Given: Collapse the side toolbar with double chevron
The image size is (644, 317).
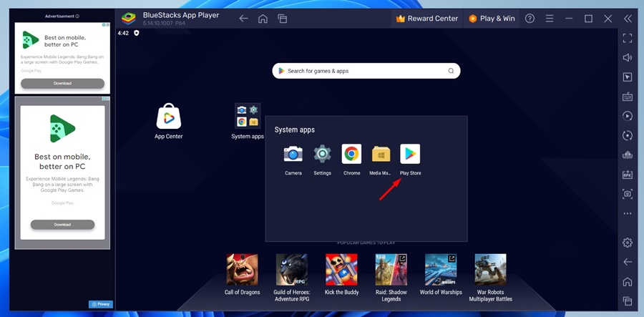Looking at the screenshot, I should click(x=628, y=19).
